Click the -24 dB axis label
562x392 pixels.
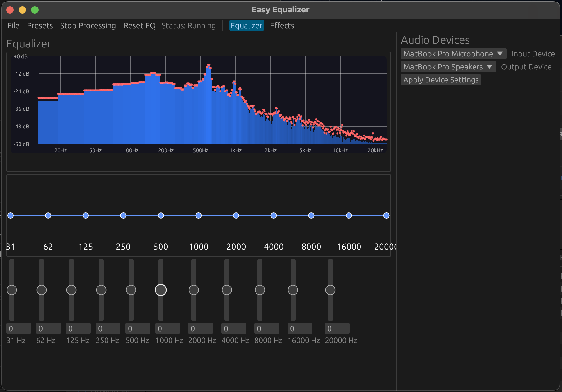[21, 91]
